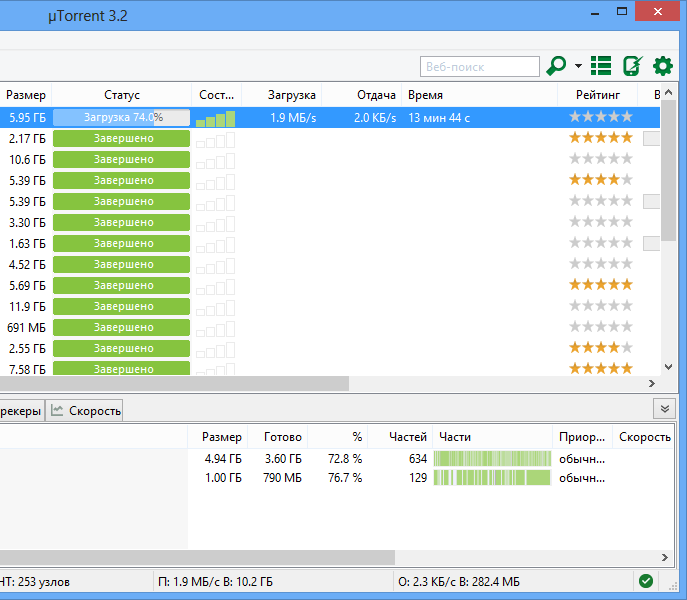The width and height of the screenshot is (687, 600).
Task: Rate the 10.6 ГБ torrent with five stars
Action: (626, 159)
